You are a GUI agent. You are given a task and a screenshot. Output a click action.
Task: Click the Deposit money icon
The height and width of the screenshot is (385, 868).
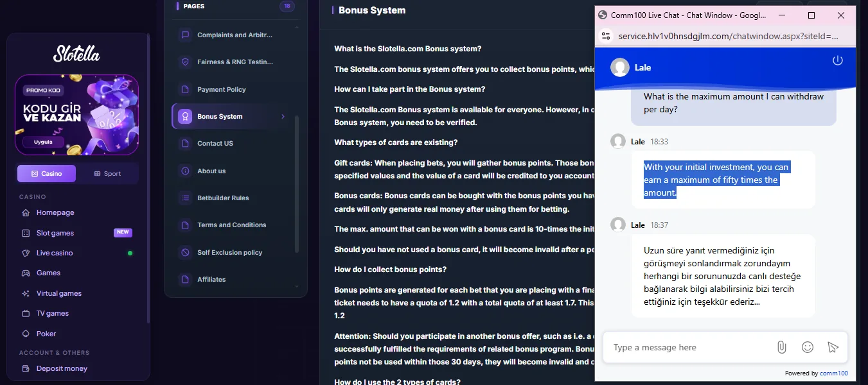(x=26, y=369)
